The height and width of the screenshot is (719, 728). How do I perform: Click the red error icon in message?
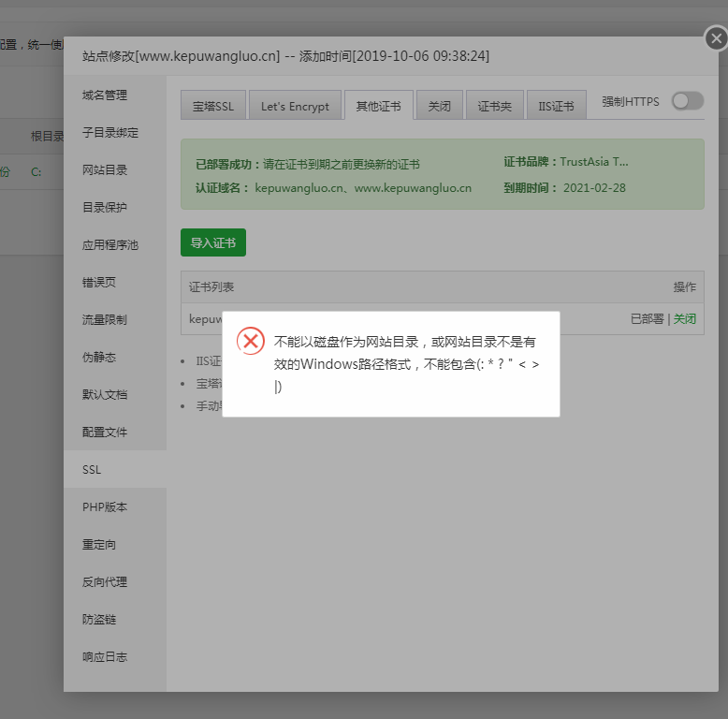click(x=250, y=341)
